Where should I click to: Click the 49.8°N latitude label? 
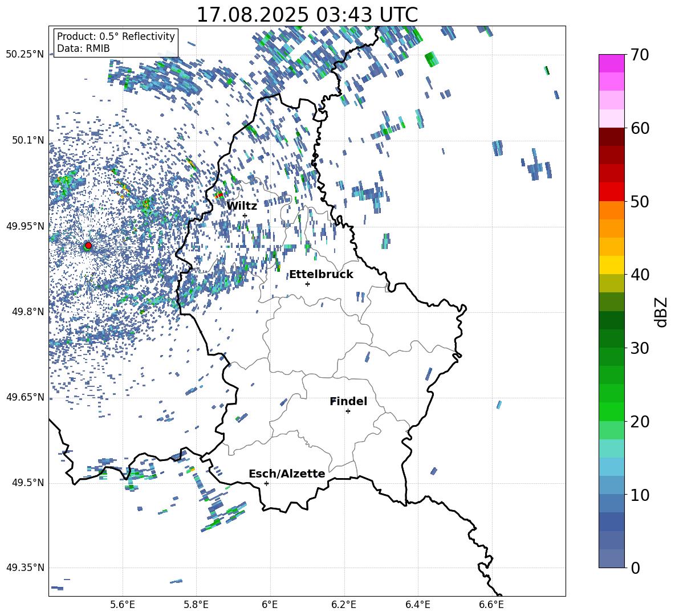27,312
